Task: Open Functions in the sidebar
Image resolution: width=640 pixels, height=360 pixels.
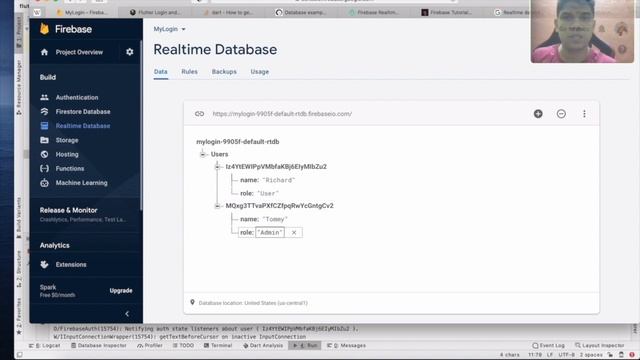Action: (70, 168)
